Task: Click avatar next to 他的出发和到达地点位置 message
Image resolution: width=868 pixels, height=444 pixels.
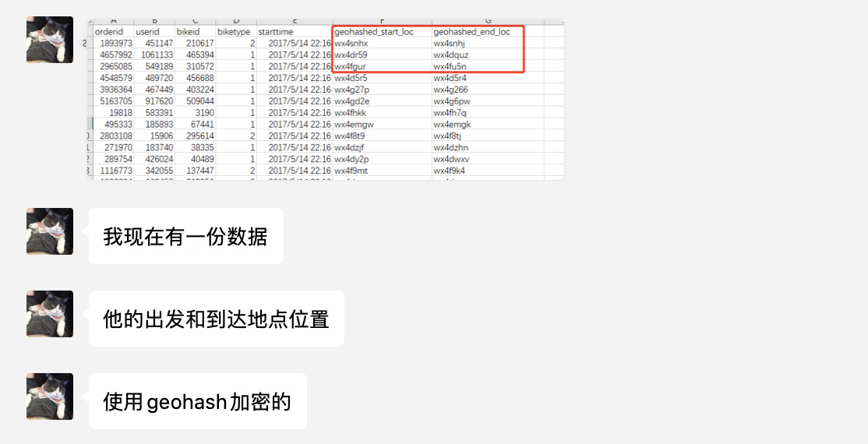Action: pyautogui.click(x=50, y=314)
